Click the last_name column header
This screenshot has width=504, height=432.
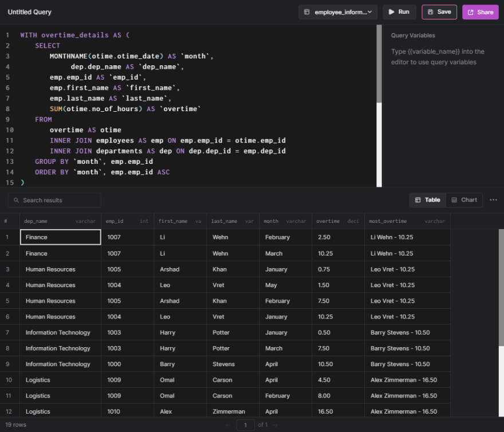coord(233,221)
